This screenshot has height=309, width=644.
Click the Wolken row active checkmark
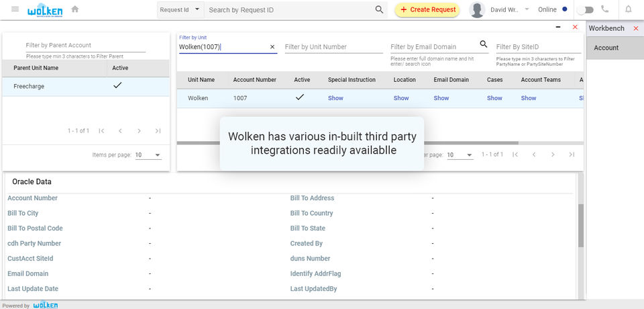[x=300, y=97]
